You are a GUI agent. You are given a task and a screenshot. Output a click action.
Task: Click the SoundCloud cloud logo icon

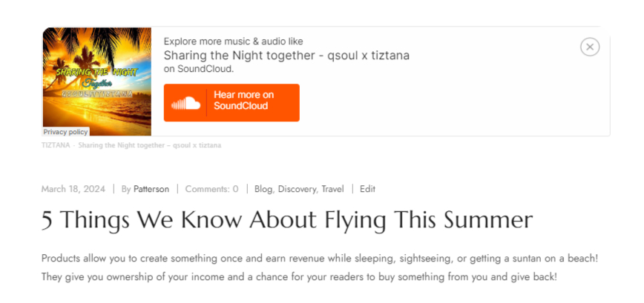point(186,103)
